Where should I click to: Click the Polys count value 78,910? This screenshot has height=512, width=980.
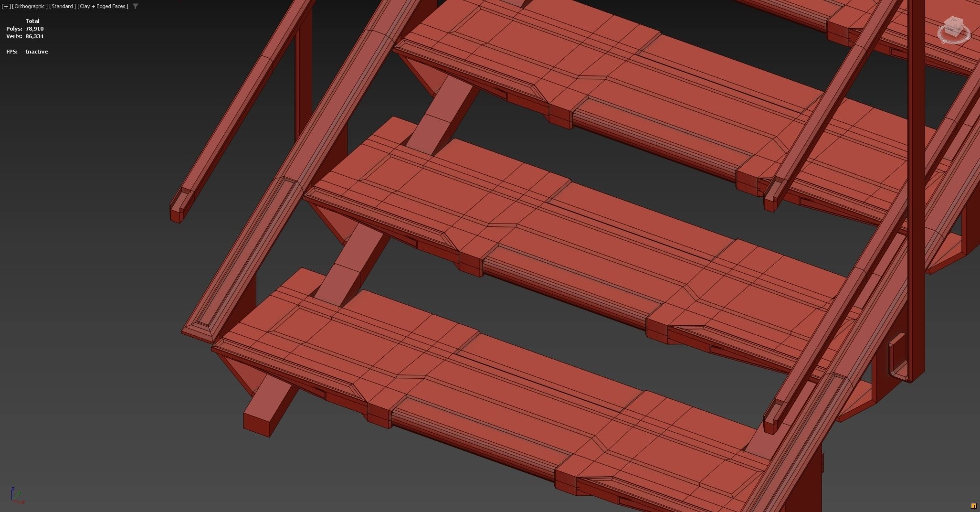[x=34, y=29]
